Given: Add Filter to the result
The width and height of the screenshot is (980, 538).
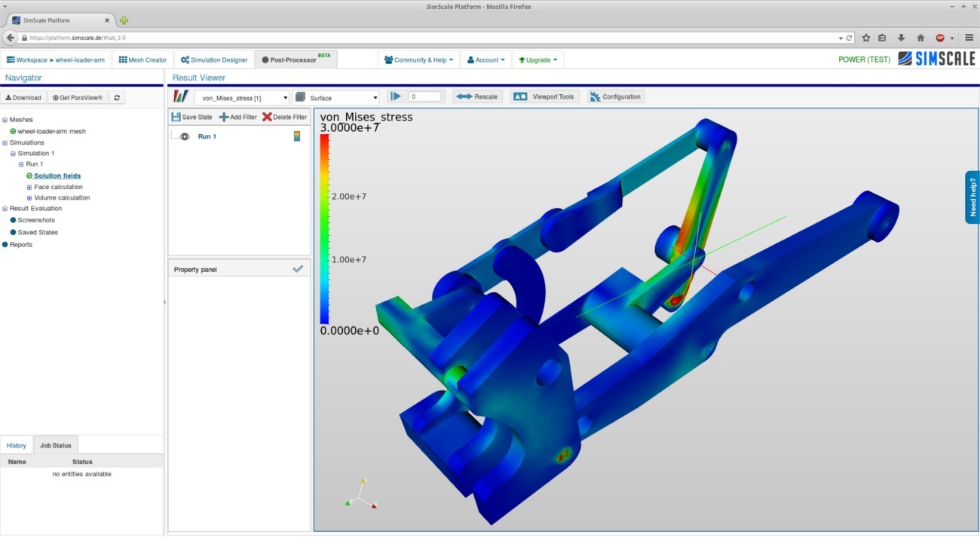Looking at the screenshot, I should point(237,117).
